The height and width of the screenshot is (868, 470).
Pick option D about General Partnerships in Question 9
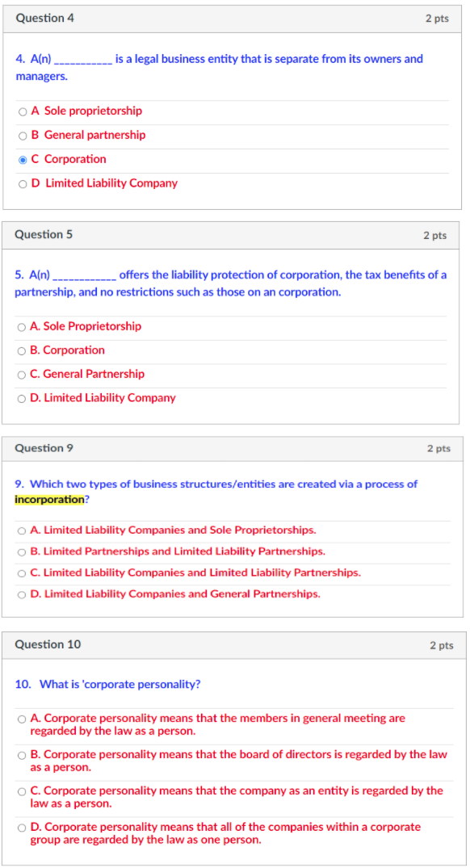tap(21, 593)
